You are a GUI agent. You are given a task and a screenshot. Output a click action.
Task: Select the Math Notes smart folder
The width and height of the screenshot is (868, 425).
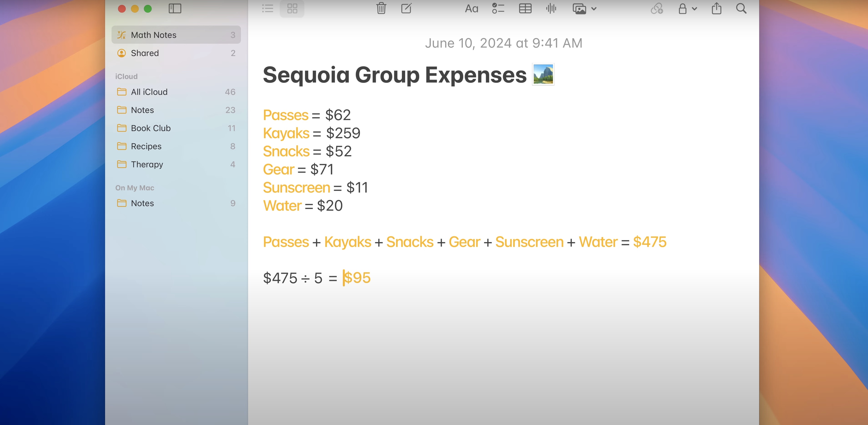(x=153, y=35)
